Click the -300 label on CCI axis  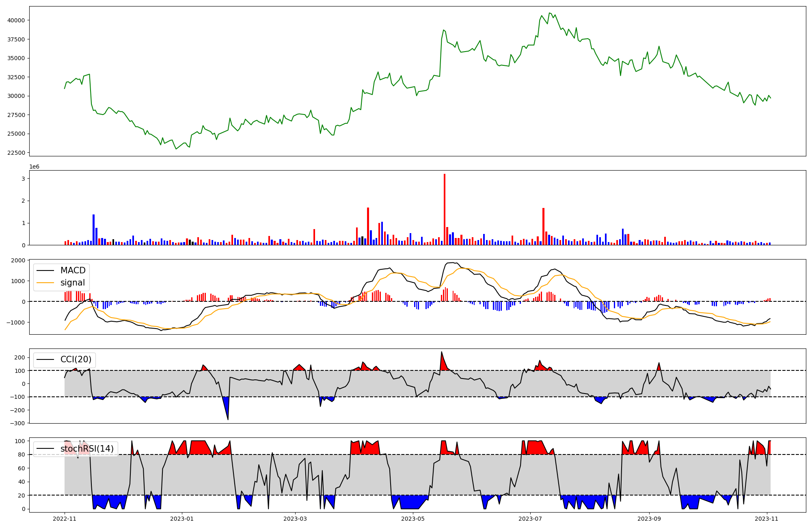[x=18, y=423]
